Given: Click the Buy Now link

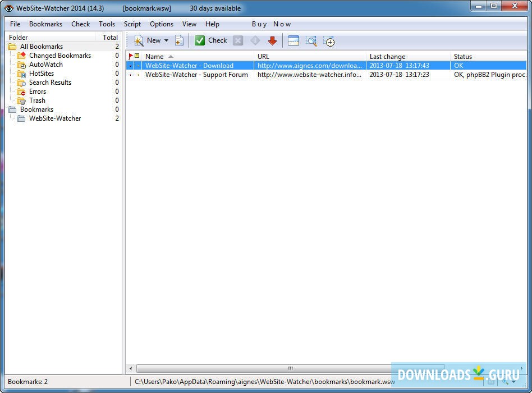Looking at the screenshot, I should pyautogui.click(x=271, y=24).
